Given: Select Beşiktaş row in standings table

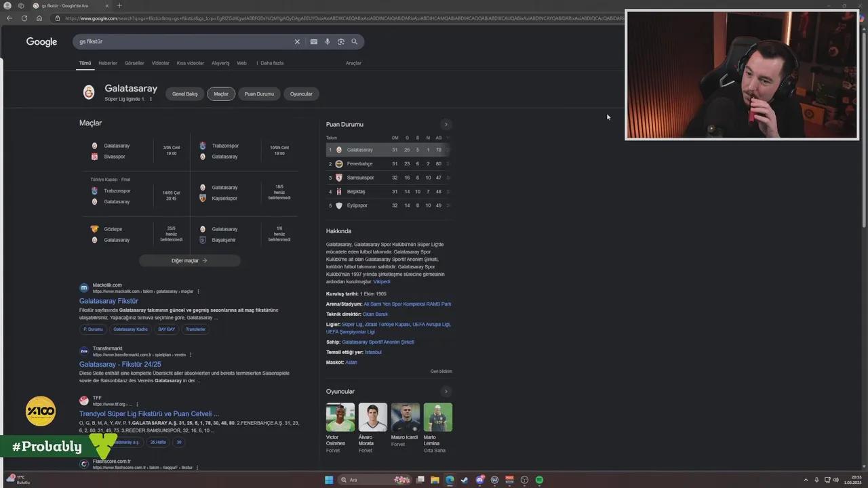Looking at the screenshot, I should coord(389,192).
